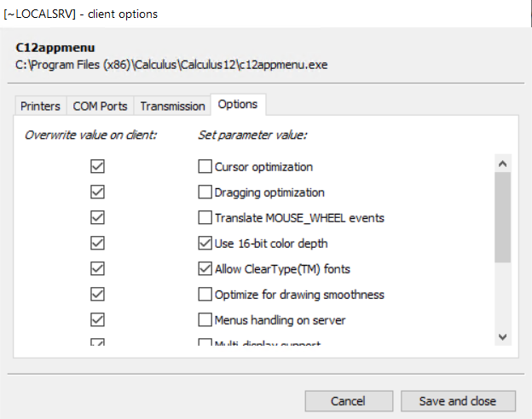This screenshot has width=532, height=419.
Task: Enable Dragging optimization parameter
Action: (x=205, y=192)
